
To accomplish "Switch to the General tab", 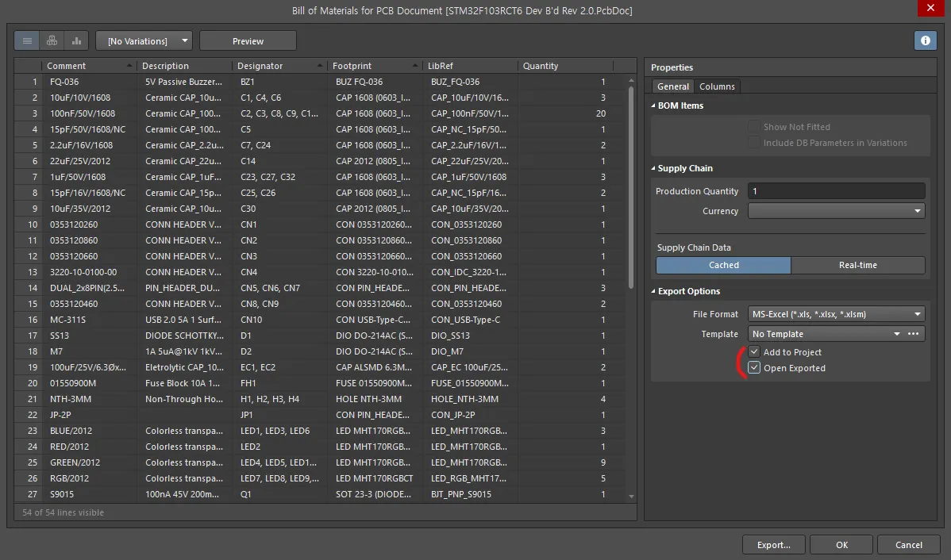I will tap(672, 86).
